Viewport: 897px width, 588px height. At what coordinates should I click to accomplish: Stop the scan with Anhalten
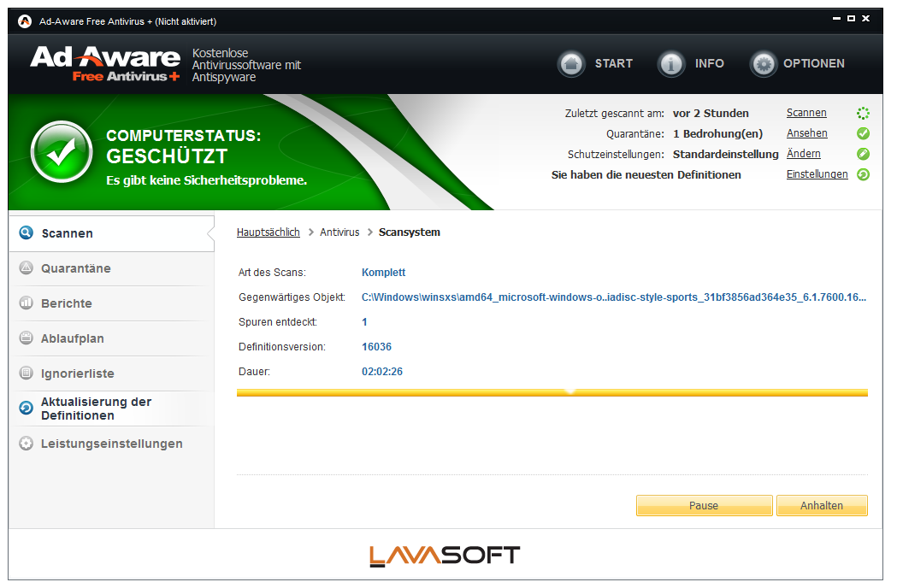(821, 506)
